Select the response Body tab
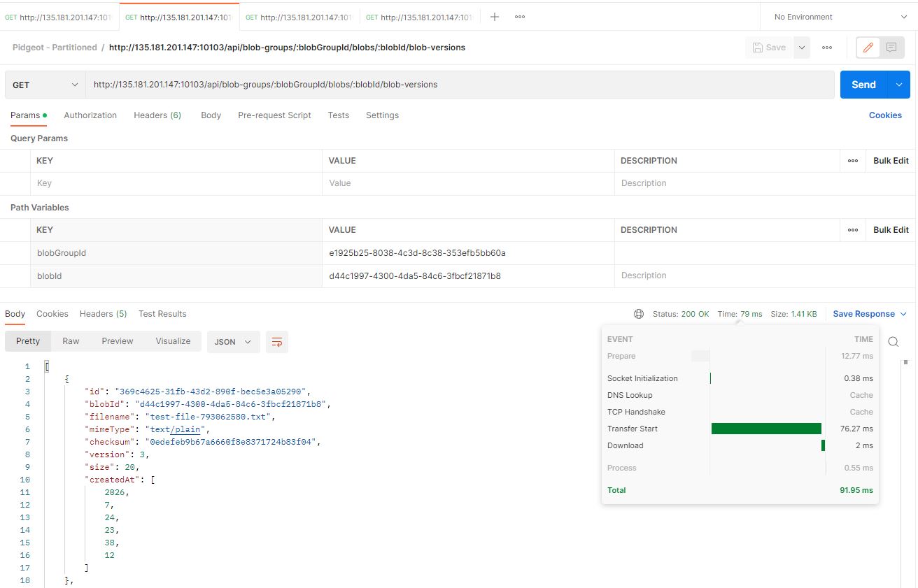 15,314
